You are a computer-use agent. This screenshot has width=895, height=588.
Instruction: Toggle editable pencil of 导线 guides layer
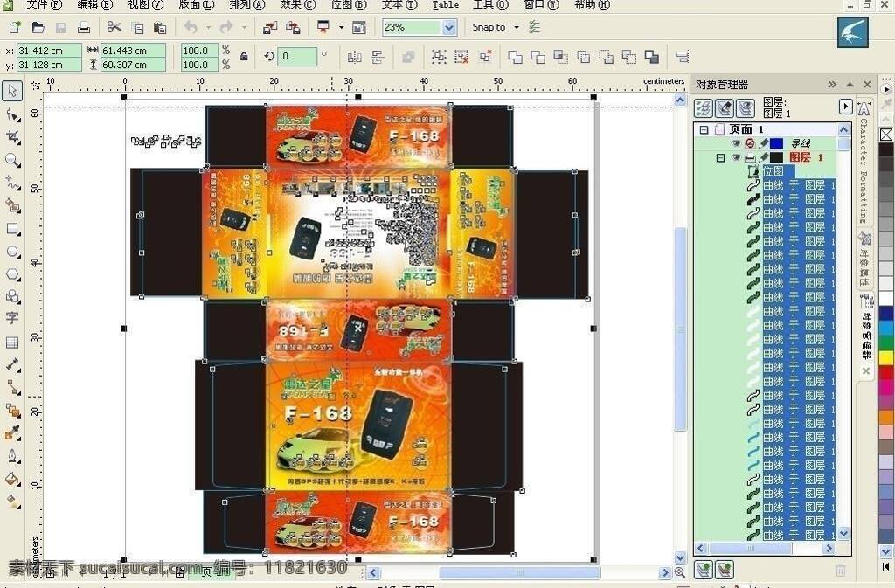764,143
